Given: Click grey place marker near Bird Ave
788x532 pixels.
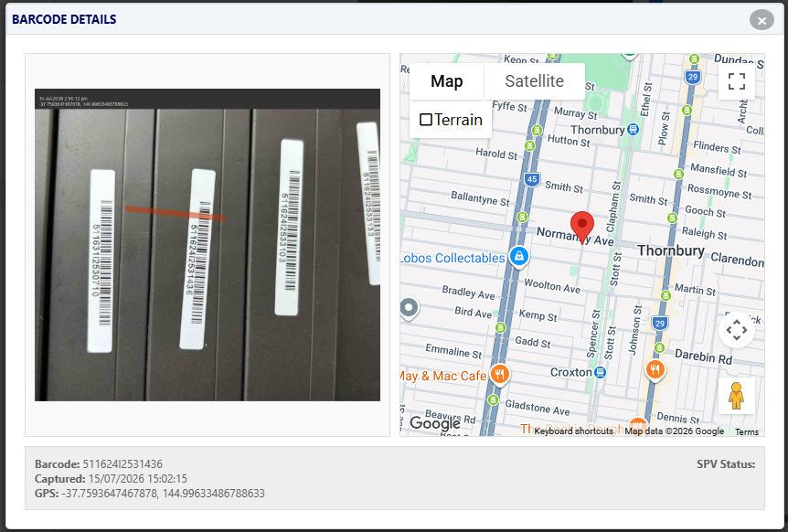Looking at the screenshot, I should (x=409, y=307).
